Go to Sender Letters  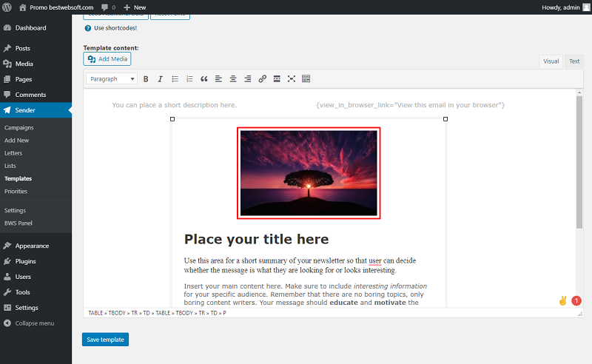13,153
